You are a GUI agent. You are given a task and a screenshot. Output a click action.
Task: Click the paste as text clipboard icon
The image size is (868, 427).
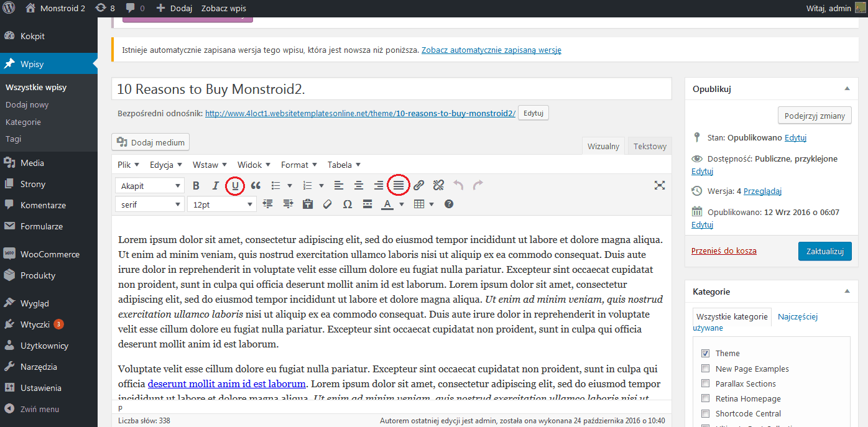(x=307, y=204)
